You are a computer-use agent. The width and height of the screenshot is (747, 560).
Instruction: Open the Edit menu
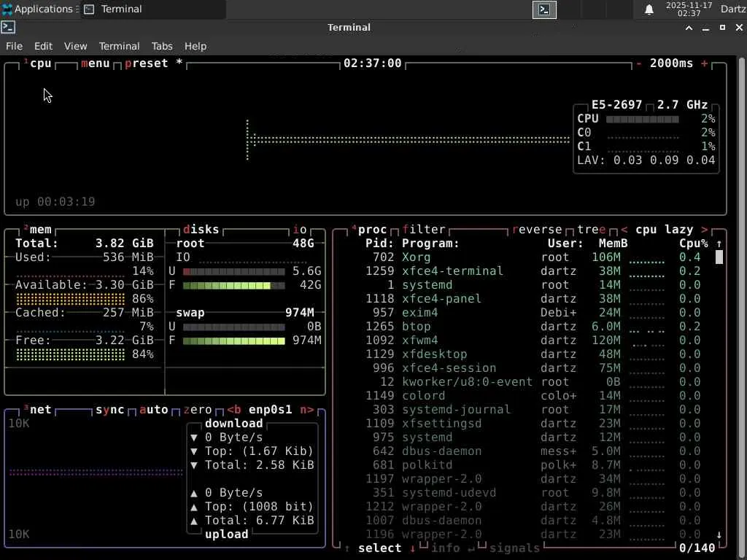click(x=43, y=46)
